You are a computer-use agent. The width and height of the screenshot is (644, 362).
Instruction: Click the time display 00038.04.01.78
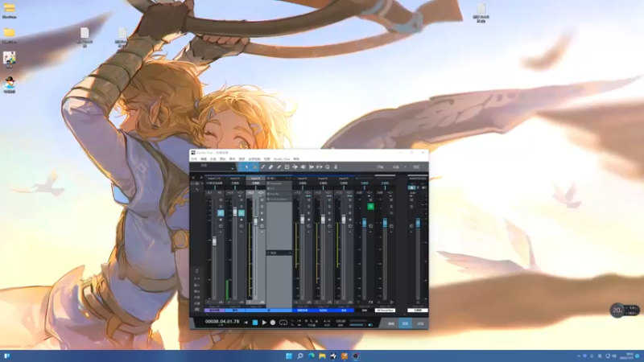(222, 322)
